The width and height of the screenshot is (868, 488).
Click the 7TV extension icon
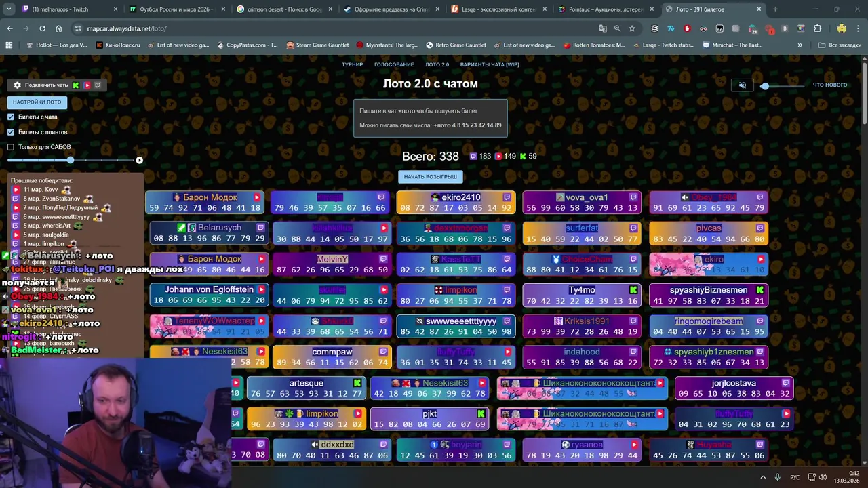tap(671, 28)
